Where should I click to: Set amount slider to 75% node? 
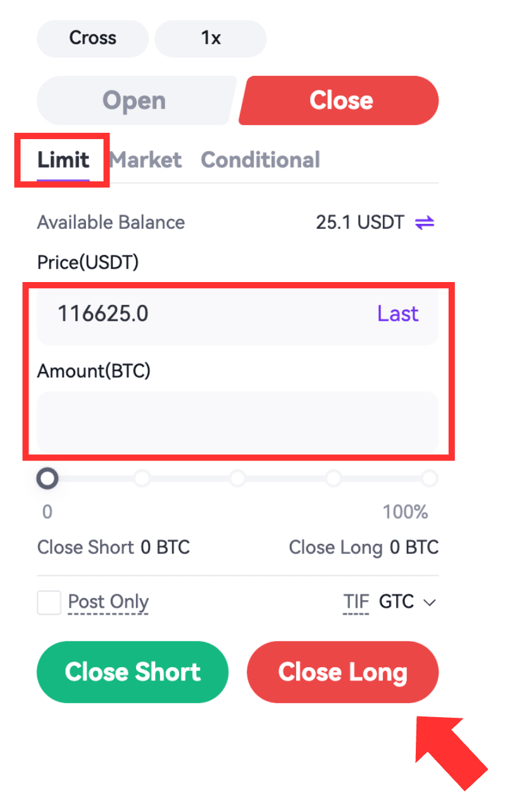(x=334, y=479)
